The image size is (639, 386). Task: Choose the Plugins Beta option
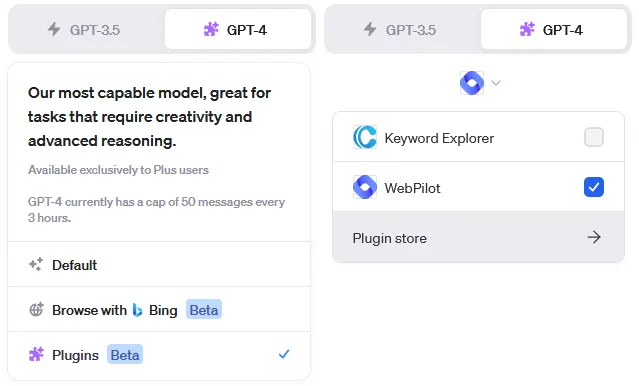159,355
